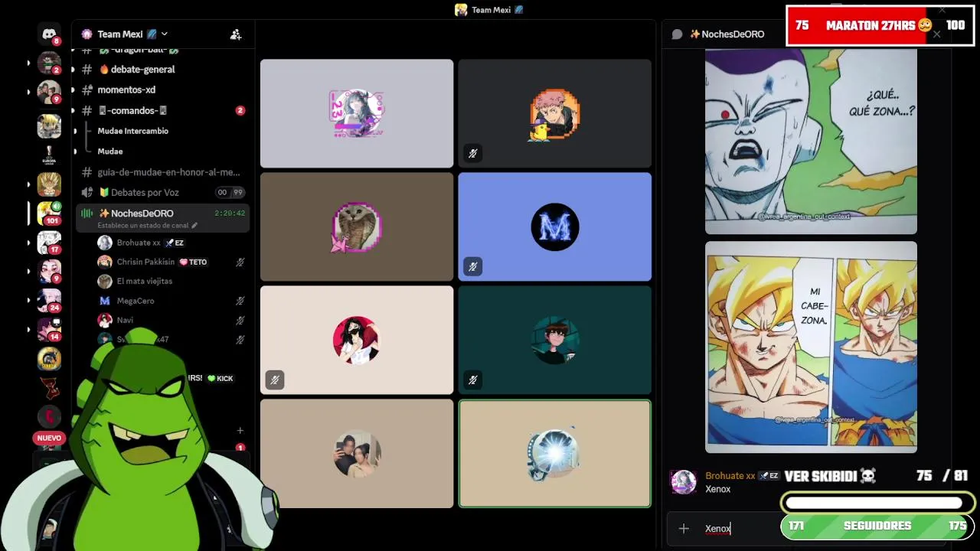Open server icon with badge 17

(x=49, y=242)
